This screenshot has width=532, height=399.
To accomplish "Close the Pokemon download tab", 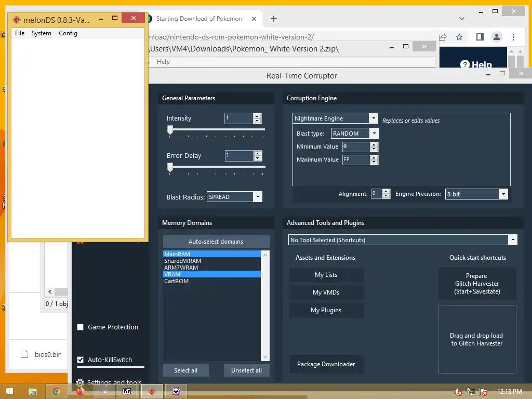I will [x=254, y=19].
